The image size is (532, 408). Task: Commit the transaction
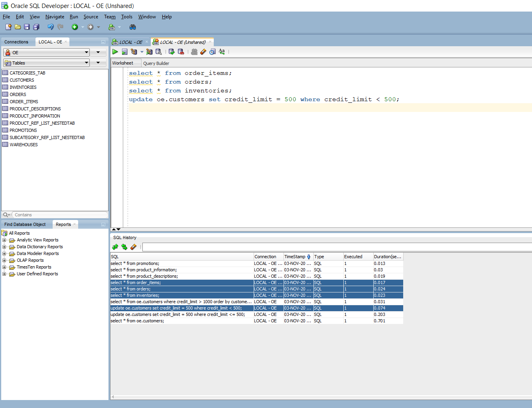point(171,52)
